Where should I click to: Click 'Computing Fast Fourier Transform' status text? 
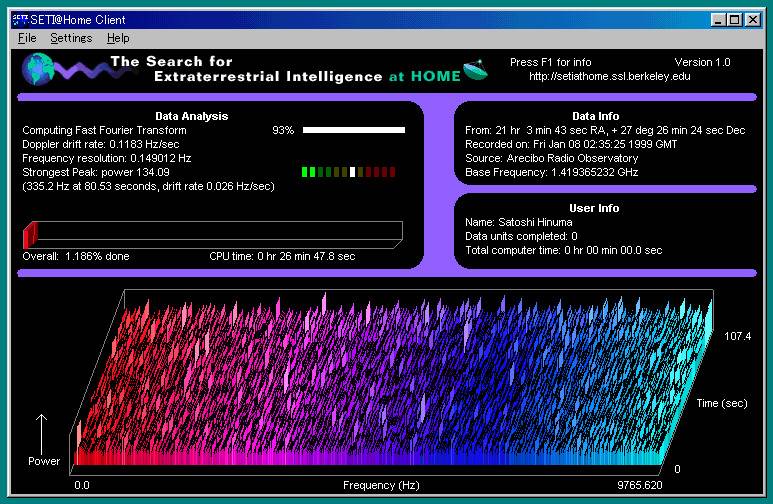[x=105, y=130]
